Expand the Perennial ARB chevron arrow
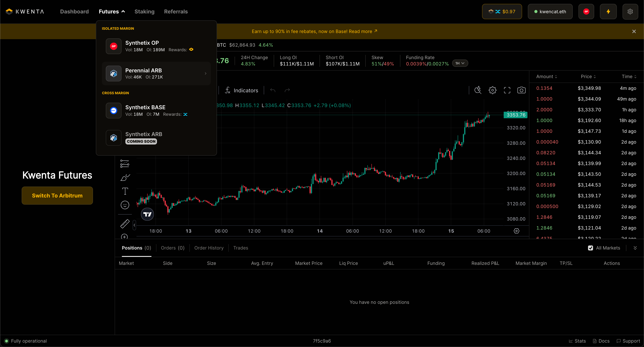 pyautogui.click(x=205, y=73)
